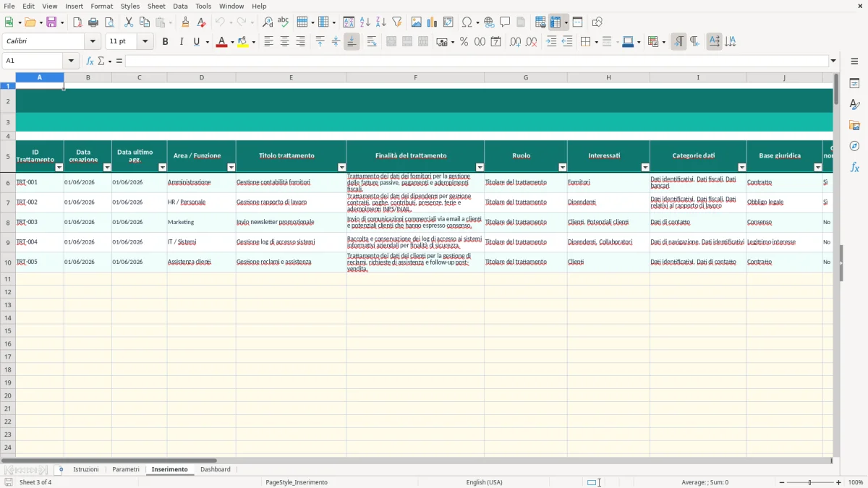Switch to the Dashboard sheet tab
This screenshot has height=488, width=868.
[x=216, y=470]
